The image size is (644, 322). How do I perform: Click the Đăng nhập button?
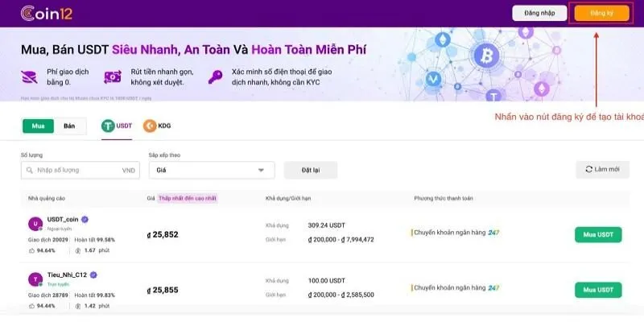click(x=539, y=14)
